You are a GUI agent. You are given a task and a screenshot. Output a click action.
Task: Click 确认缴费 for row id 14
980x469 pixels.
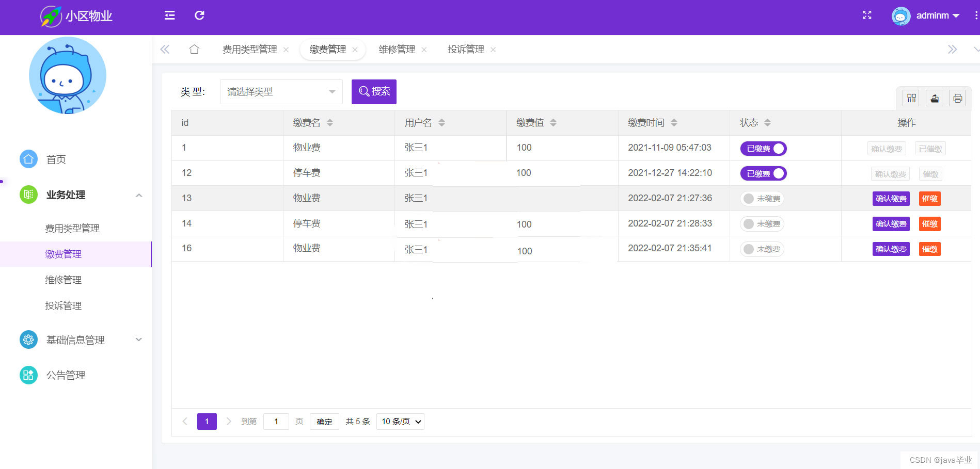[891, 224]
